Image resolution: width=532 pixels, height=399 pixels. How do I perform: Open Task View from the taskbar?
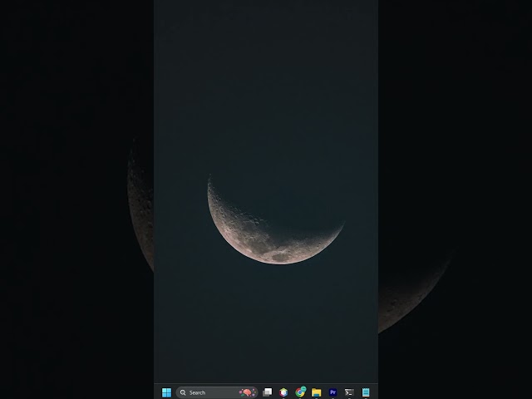point(268,392)
